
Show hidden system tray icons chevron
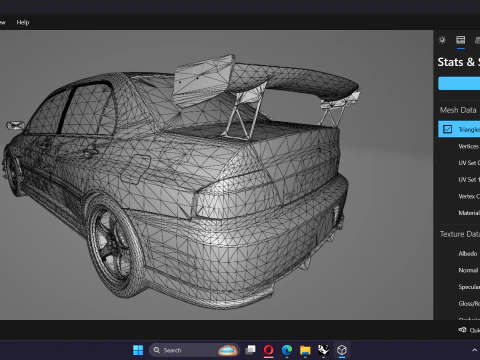pos(474,350)
